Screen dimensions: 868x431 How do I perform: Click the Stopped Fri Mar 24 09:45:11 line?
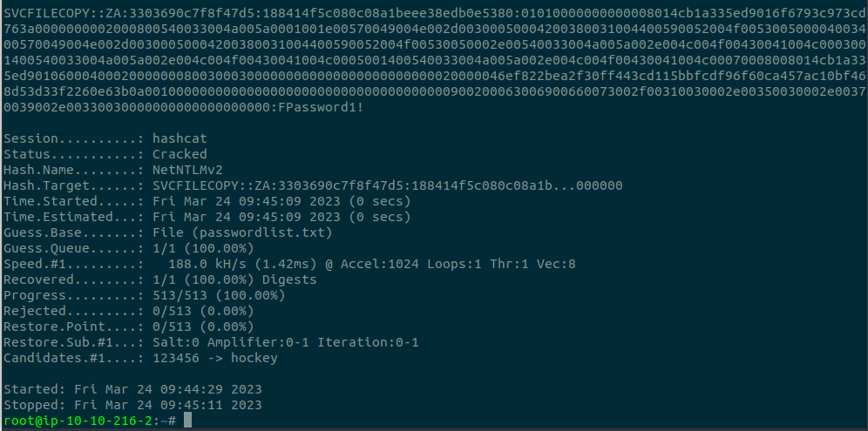click(x=132, y=405)
